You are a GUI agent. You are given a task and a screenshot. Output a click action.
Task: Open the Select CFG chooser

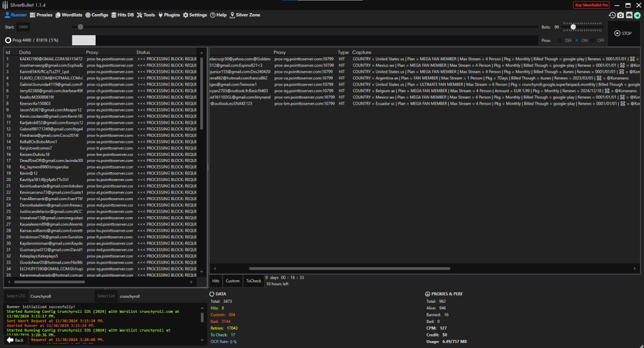click(16, 296)
